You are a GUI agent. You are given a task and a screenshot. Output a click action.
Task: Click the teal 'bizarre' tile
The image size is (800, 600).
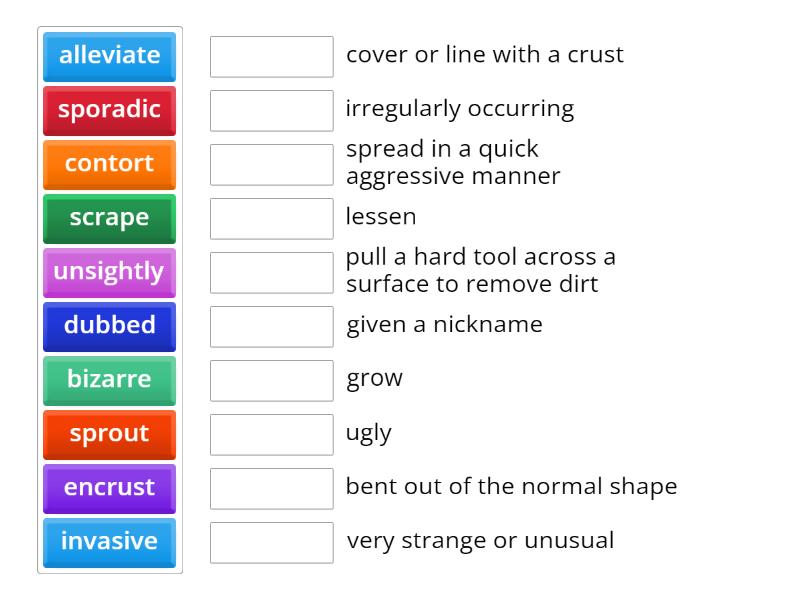point(109,380)
